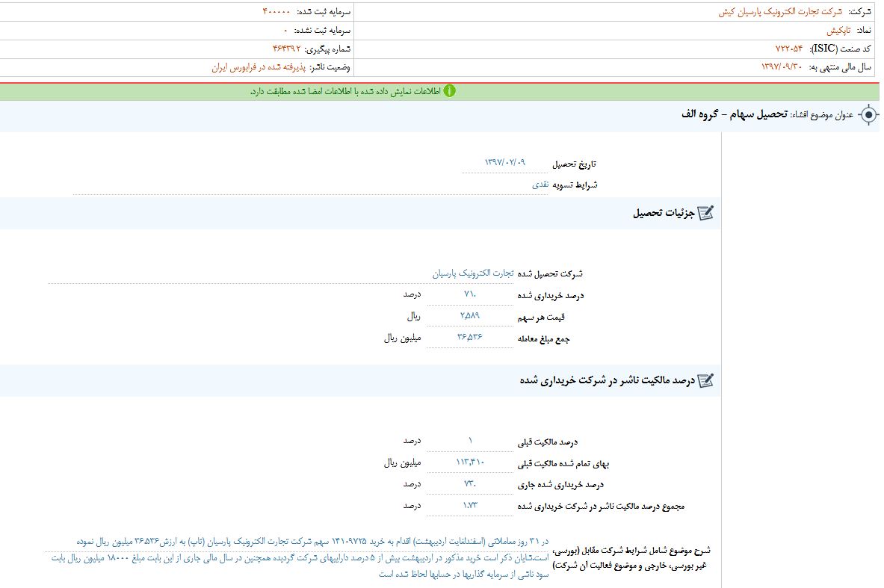
Task: Click the section heading جزئیات تحصیل
Action: click(664, 213)
